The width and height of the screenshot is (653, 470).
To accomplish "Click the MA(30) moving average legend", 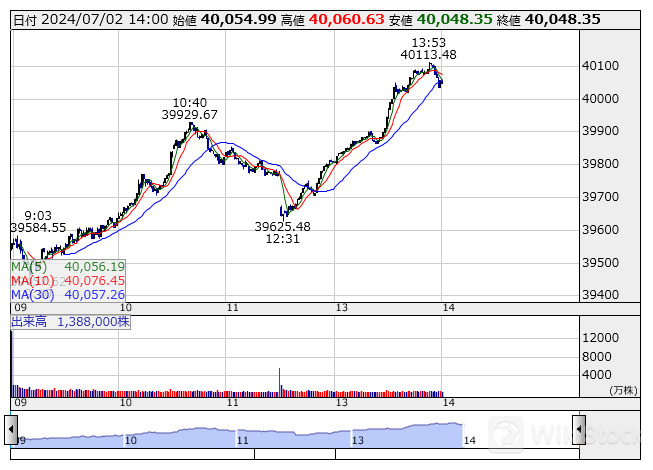I will pyautogui.click(x=68, y=295).
